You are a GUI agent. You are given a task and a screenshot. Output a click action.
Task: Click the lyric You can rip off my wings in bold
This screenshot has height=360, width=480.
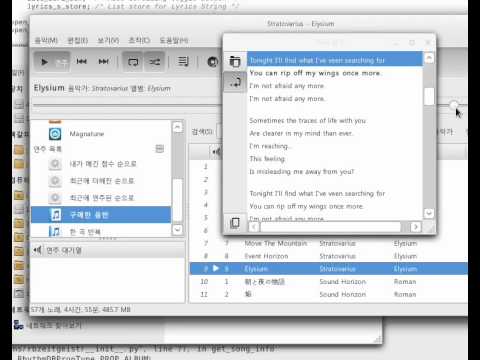(315, 73)
